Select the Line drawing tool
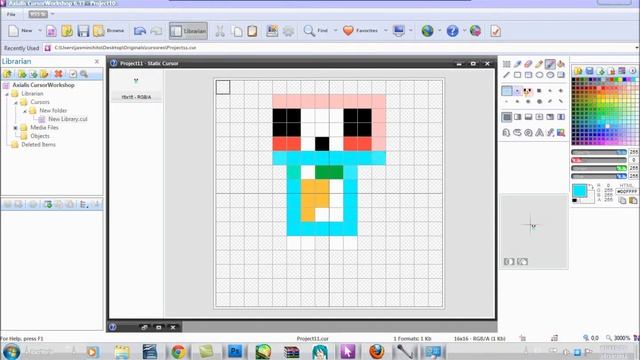Screen dimensions: 640x360 point(507,75)
